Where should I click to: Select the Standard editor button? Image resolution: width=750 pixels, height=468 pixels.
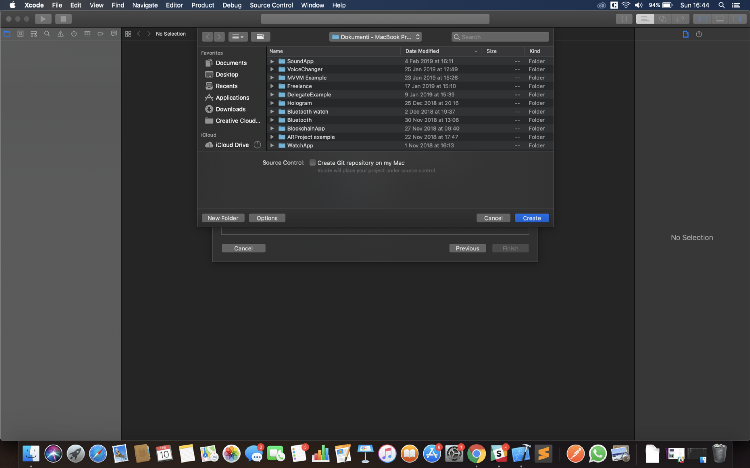[645, 19]
